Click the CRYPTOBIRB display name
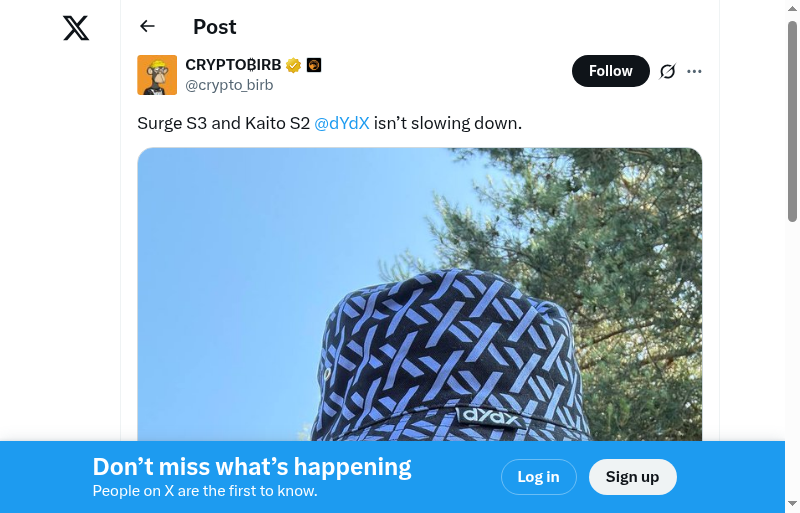 [x=233, y=65]
